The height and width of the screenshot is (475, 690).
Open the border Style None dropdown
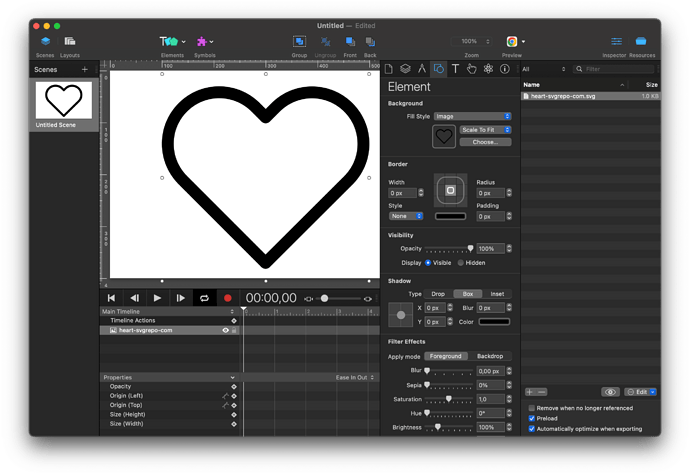[406, 216]
